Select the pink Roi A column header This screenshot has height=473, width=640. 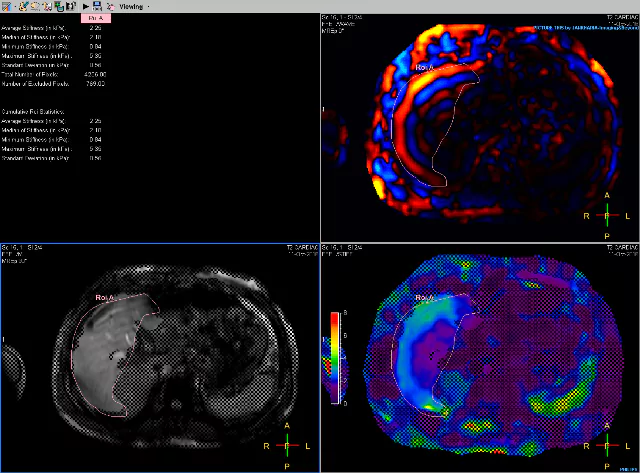(x=94, y=18)
